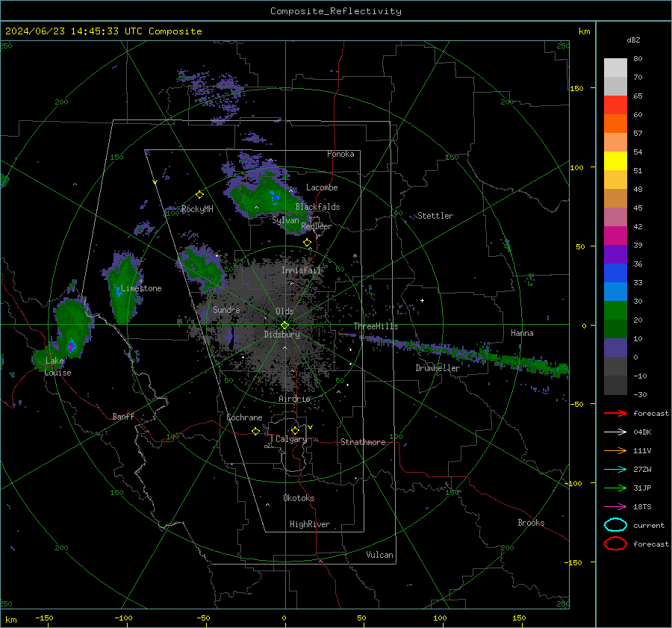
Task: Click the Sylvan town label
Action: tap(285, 220)
